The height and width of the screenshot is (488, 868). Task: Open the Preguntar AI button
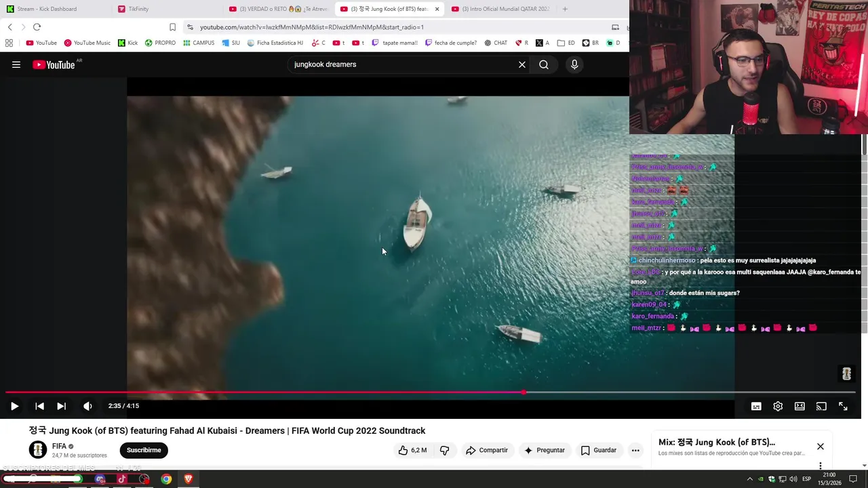click(x=544, y=450)
